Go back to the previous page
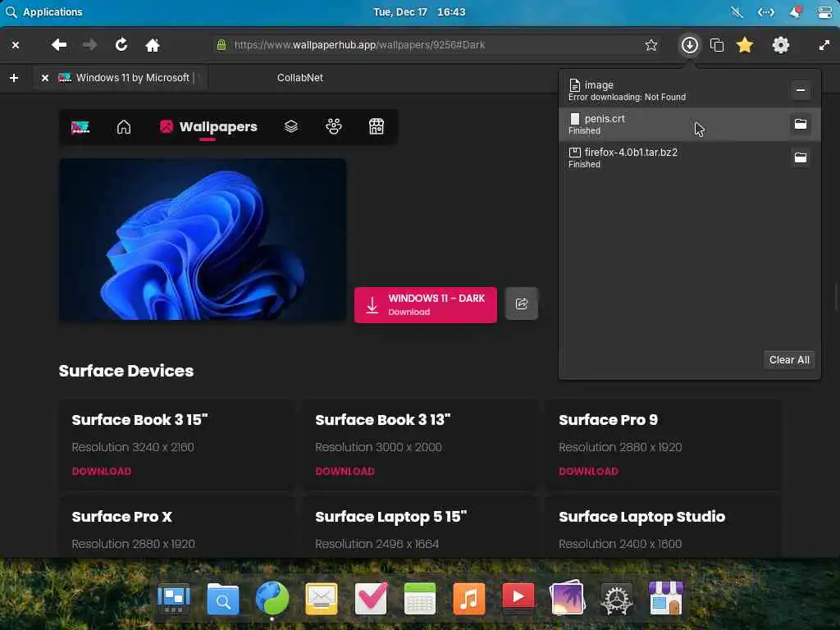 59,45
